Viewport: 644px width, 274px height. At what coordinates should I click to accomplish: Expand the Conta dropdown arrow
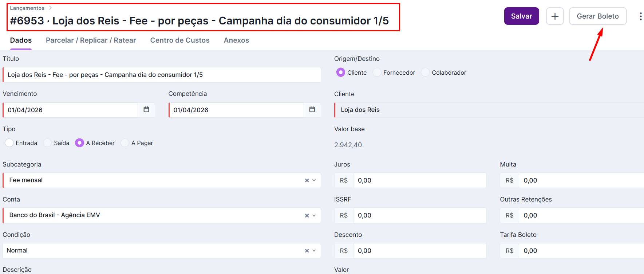click(x=314, y=216)
